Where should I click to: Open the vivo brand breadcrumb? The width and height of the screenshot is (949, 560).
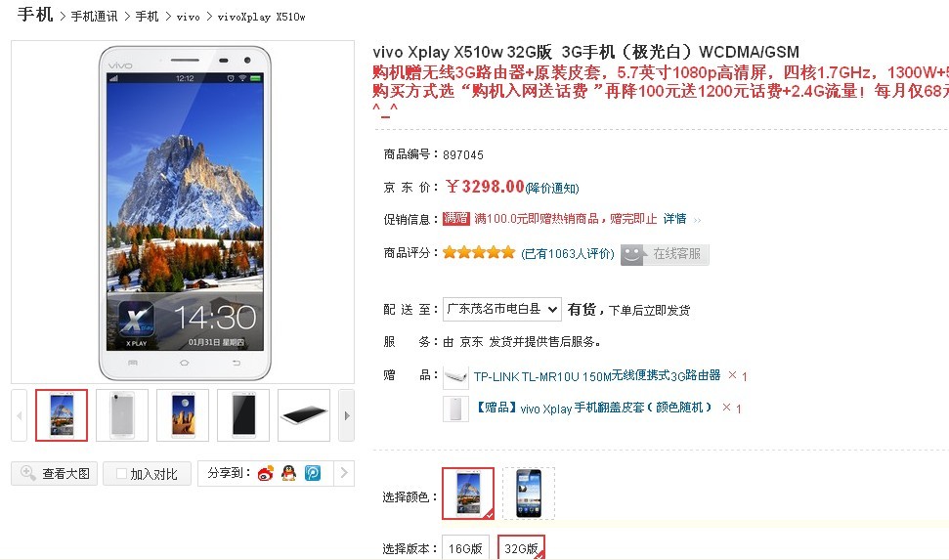click(188, 17)
